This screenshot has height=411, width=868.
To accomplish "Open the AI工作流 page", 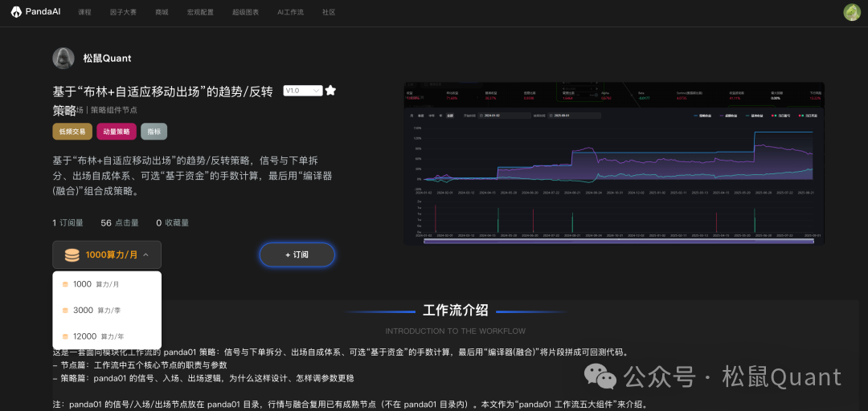I will point(291,12).
